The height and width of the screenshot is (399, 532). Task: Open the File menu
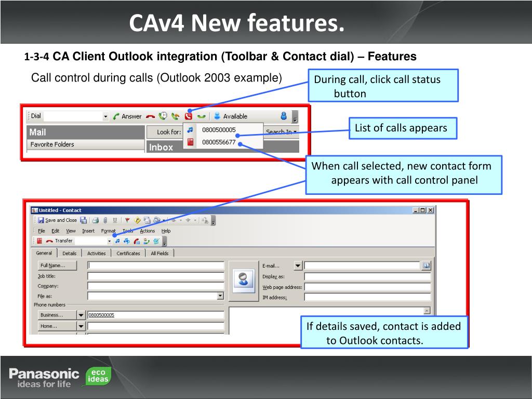pos(42,231)
